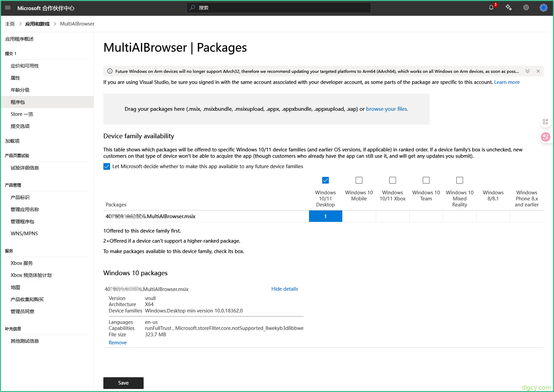Click the browse your files link
This screenshot has width=554, height=392.
coord(387,109)
